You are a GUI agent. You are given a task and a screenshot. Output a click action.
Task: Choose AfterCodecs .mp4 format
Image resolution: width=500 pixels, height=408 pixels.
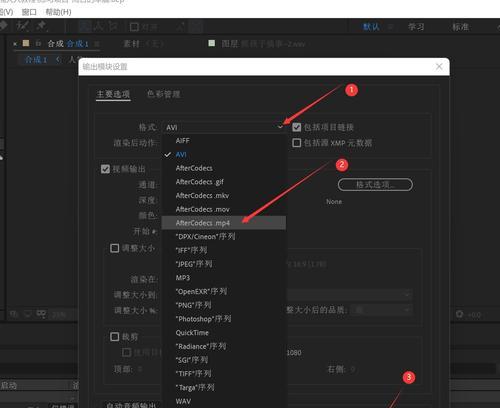coord(224,223)
